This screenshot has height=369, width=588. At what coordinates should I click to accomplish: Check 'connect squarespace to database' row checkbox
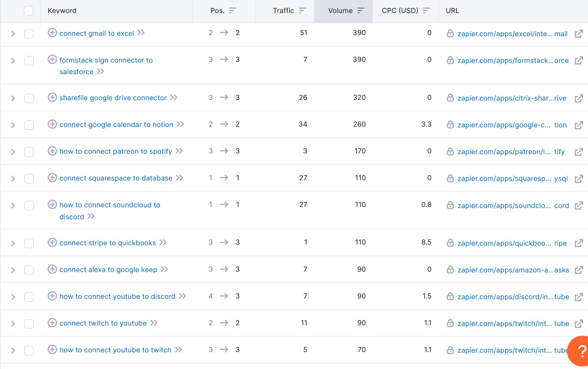pos(29,179)
